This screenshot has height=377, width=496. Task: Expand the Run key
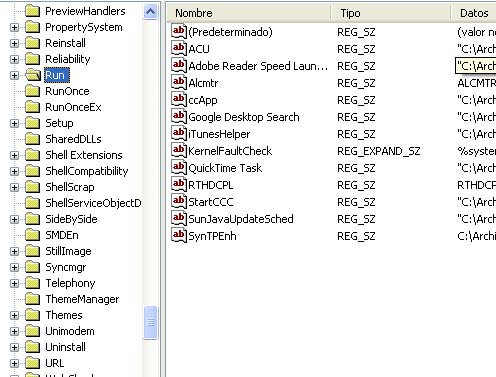click(14, 75)
